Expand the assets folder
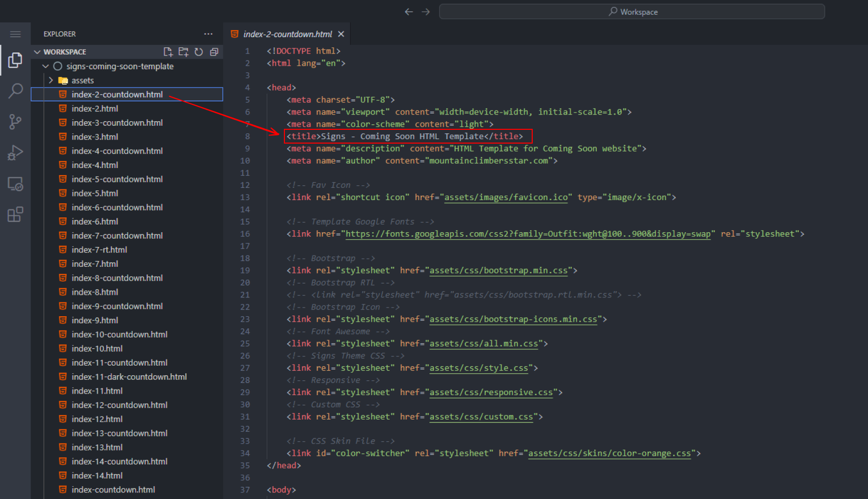Image resolution: width=868 pixels, height=499 pixels. tap(51, 80)
